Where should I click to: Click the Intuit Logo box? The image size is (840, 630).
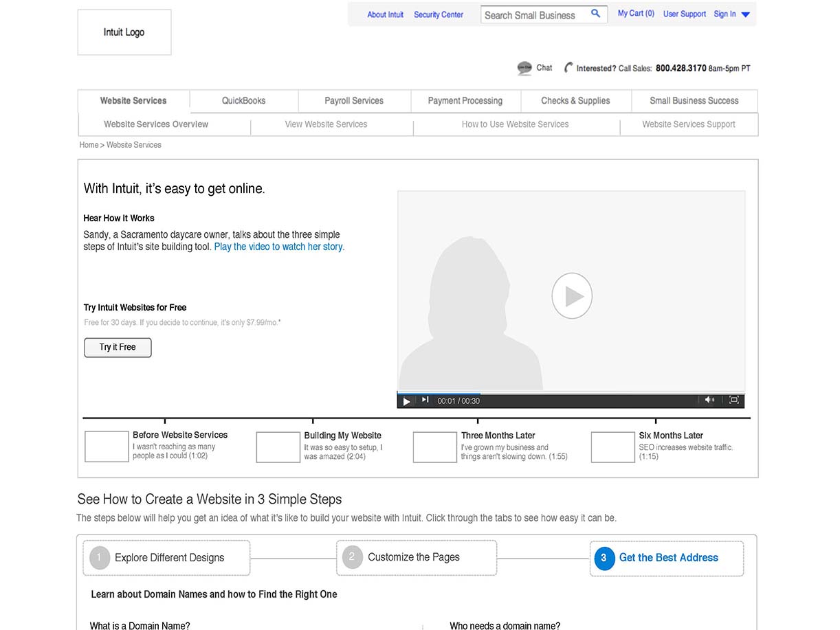pos(124,32)
